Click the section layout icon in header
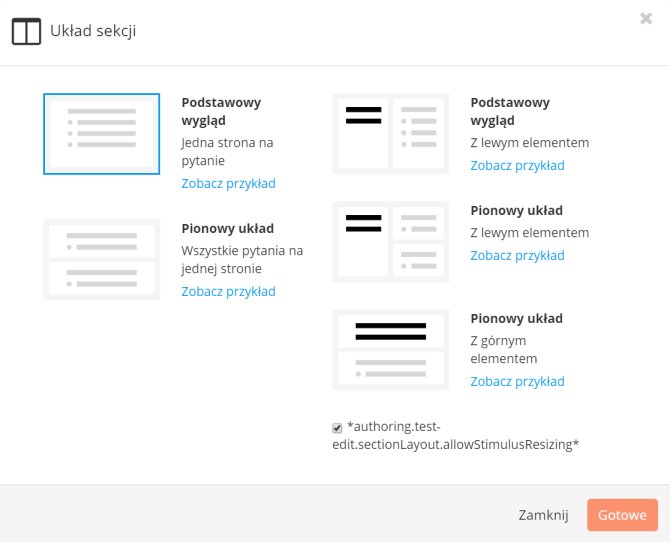 26,31
